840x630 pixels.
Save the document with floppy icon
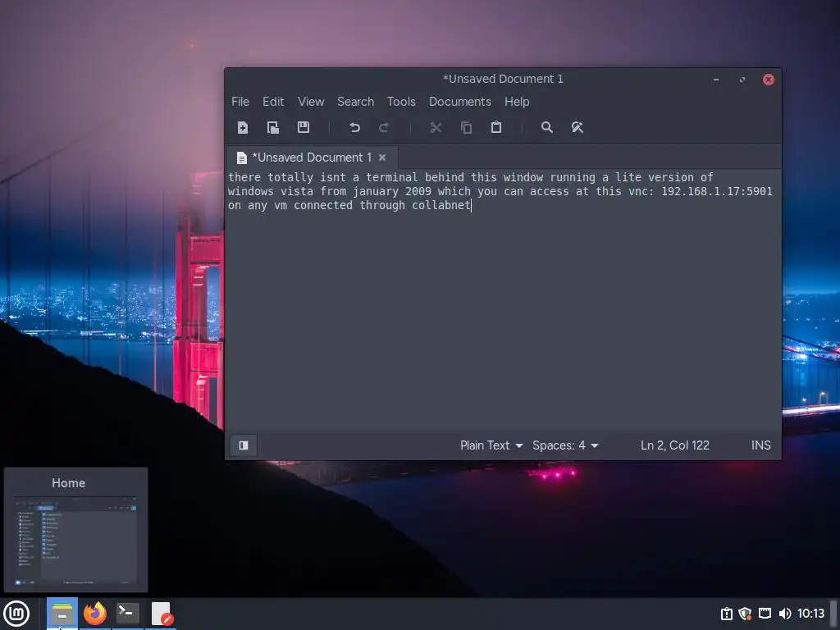(x=304, y=127)
